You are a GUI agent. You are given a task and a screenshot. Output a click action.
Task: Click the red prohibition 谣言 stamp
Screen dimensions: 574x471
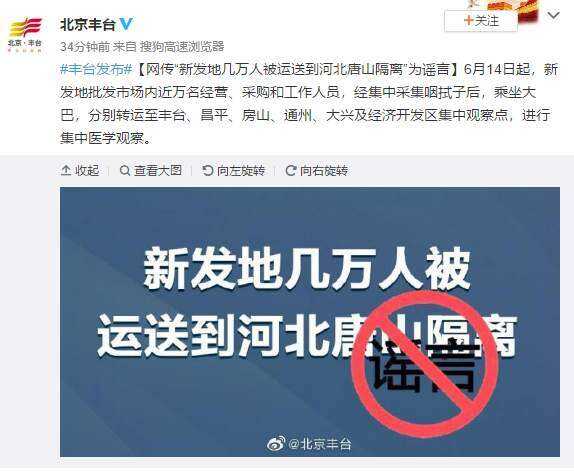point(425,363)
